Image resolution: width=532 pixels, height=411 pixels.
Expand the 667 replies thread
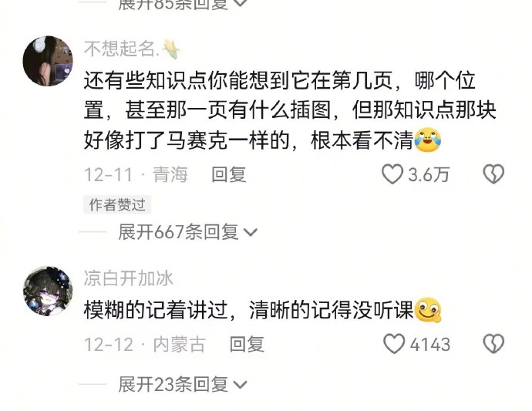coord(187,232)
